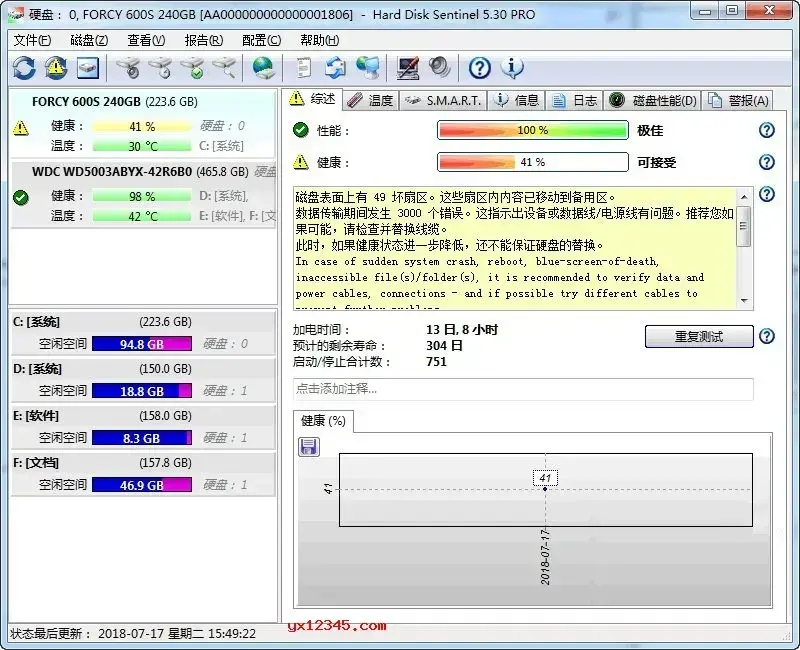Image resolution: width=800 pixels, height=650 pixels.
Task: Click the disk with magnifier surface test icon
Action: pyautogui.click(x=224, y=68)
